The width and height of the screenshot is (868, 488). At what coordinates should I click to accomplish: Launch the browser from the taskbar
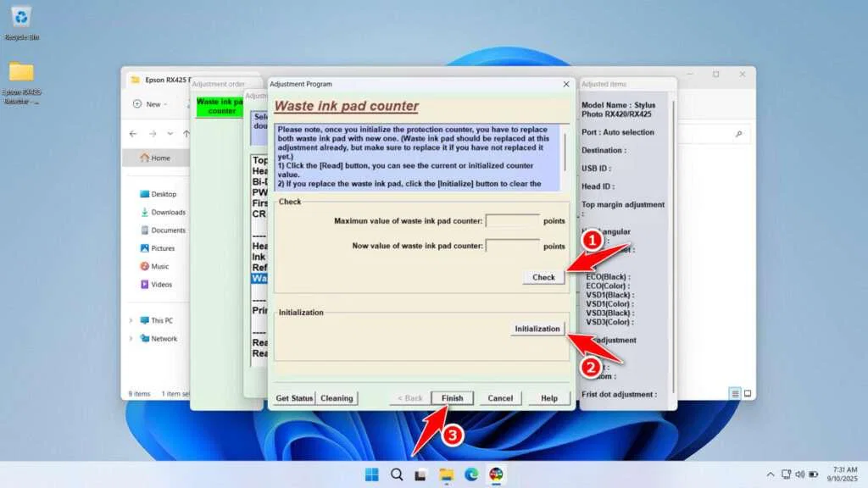[472, 475]
